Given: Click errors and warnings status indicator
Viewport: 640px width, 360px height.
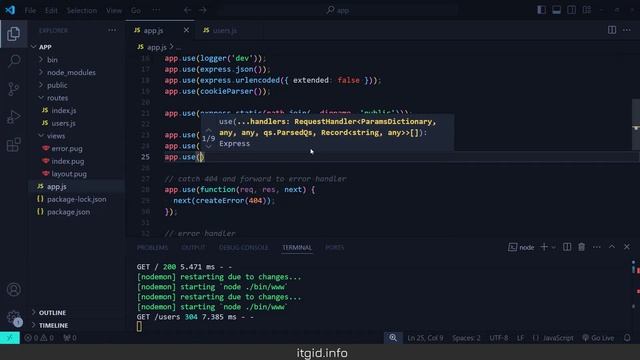Looking at the screenshot, I should tap(39, 338).
